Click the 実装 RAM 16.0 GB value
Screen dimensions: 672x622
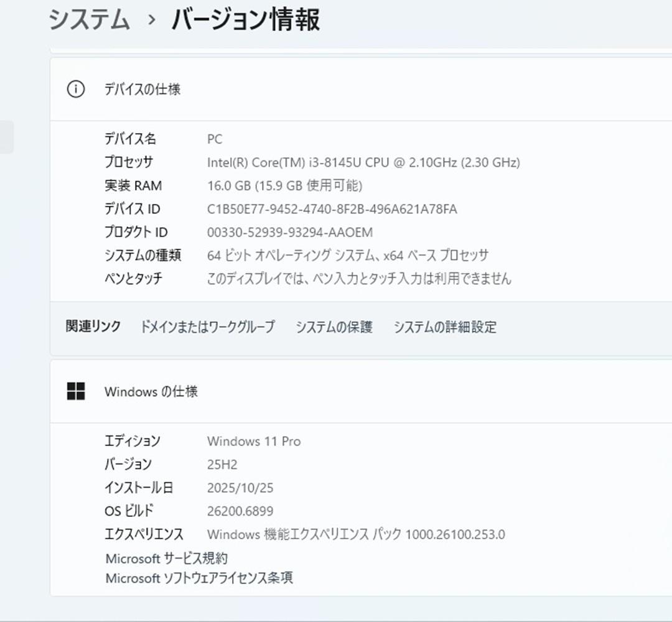pyautogui.click(x=284, y=186)
